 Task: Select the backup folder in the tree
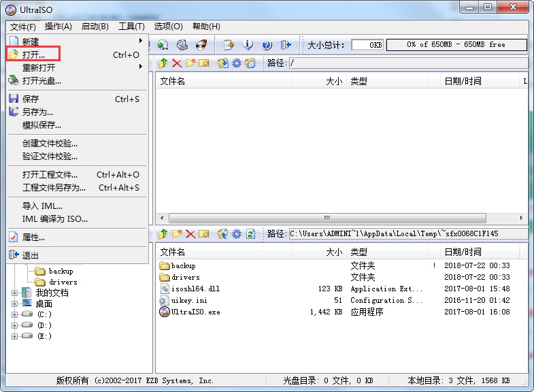coord(61,271)
